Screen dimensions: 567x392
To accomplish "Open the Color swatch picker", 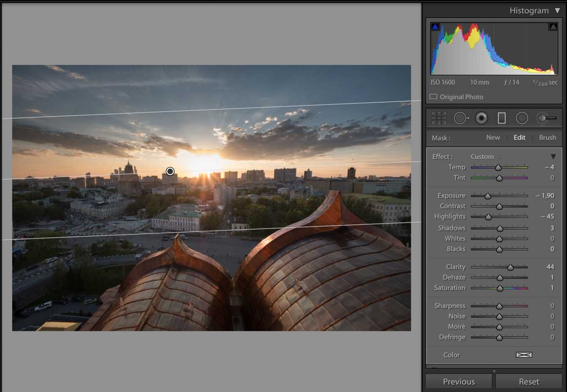I will 524,355.
